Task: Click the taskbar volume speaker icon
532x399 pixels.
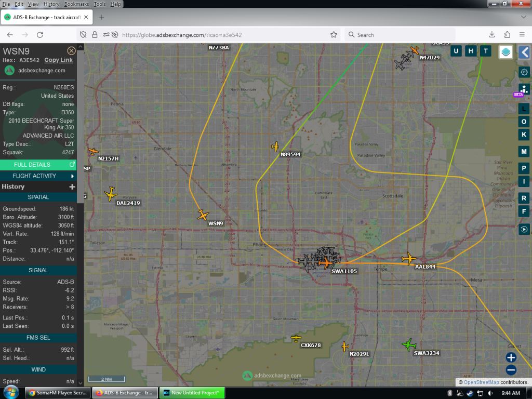Action: click(x=490, y=393)
